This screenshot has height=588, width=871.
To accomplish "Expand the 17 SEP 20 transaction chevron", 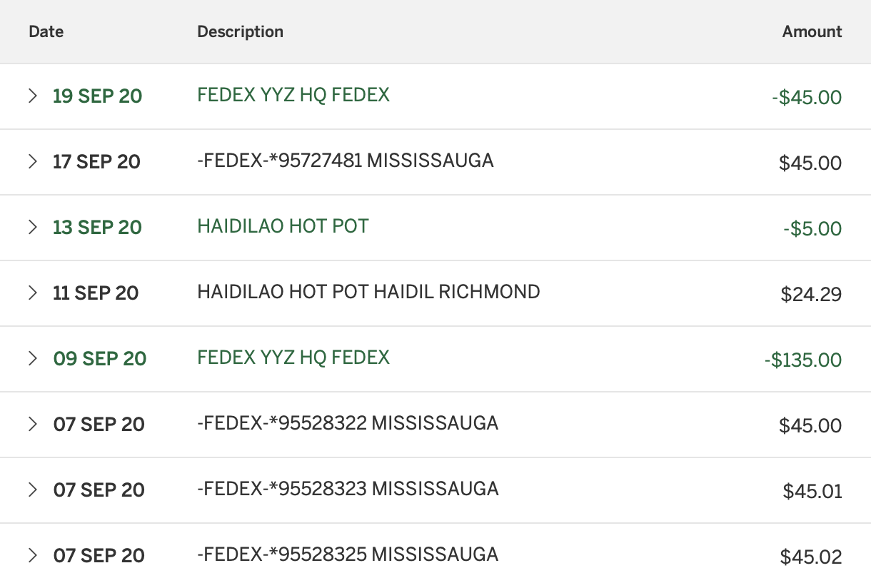I will point(32,162).
